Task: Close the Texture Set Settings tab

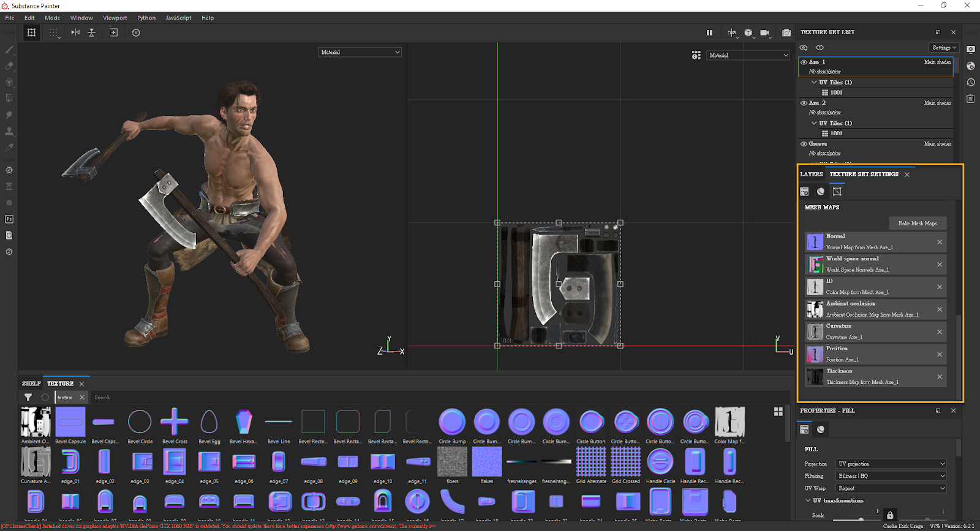Action: point(907,175)
